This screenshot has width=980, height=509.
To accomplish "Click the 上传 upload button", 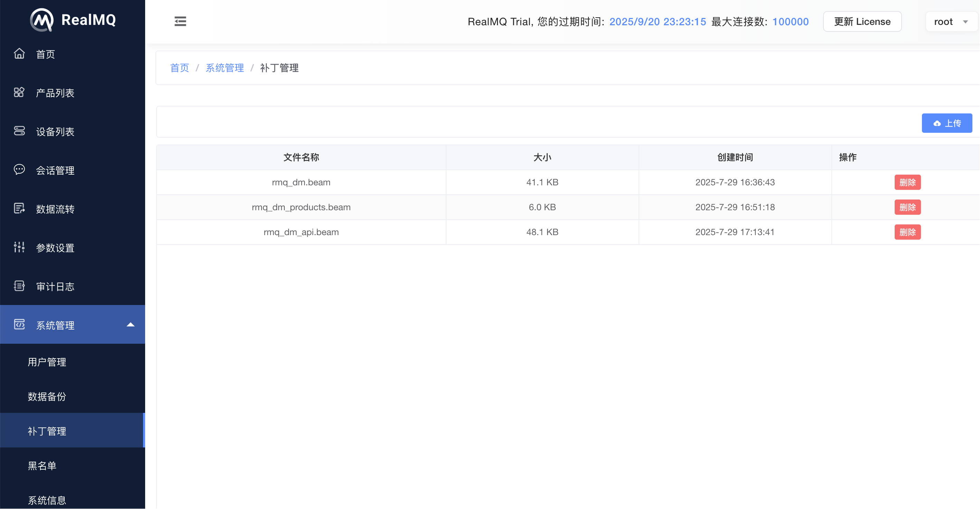I will 946,123.
